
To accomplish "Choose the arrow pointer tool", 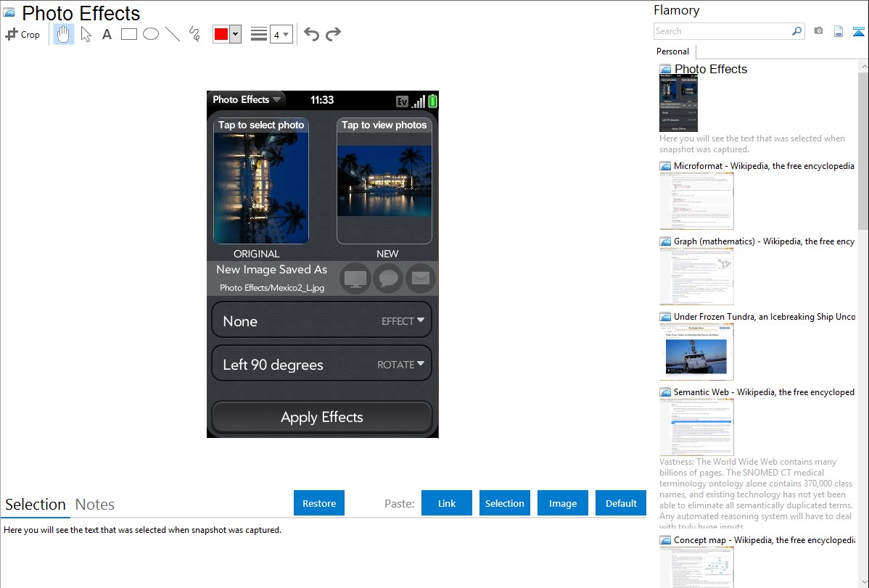I will click(x=86, y=34).
